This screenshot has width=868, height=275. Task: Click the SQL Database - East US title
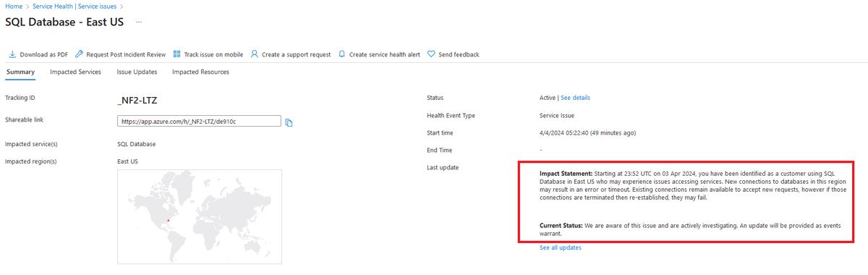click(64, 22)
